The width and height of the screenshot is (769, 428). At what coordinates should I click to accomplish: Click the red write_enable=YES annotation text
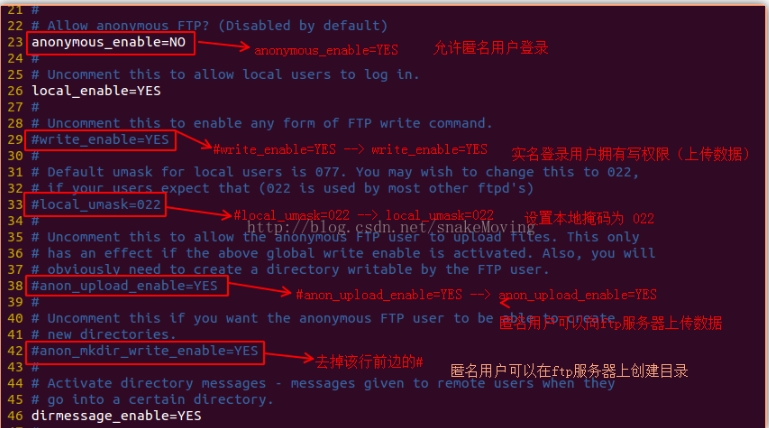(350, 149)
